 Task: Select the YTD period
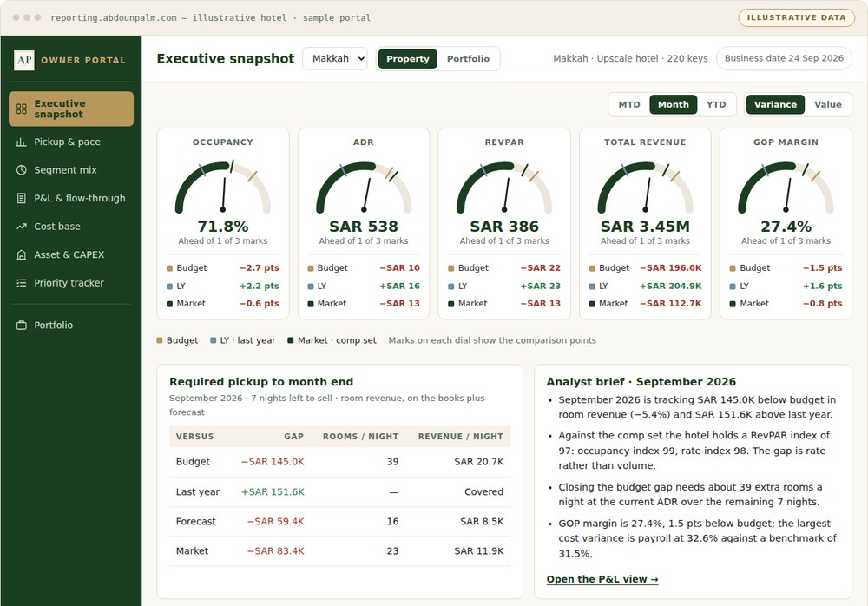[716, 105]
